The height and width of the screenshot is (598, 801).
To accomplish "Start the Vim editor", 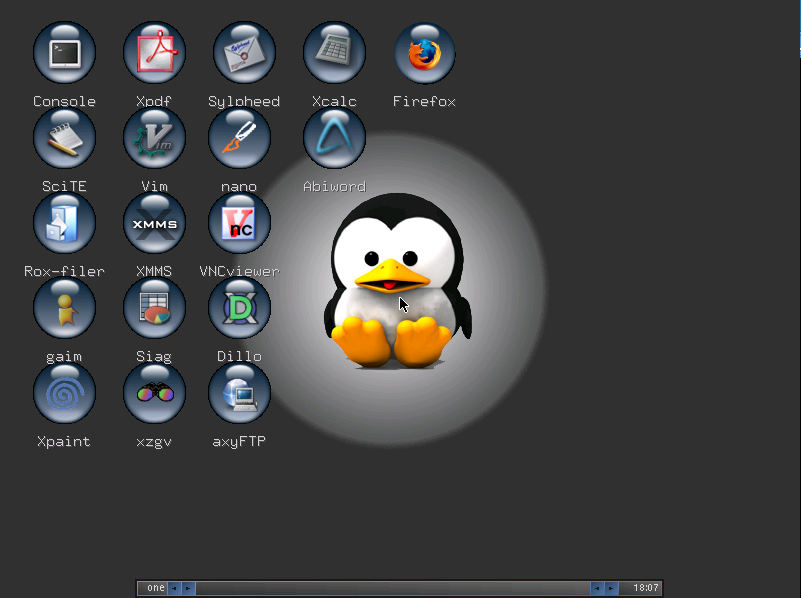I will coord(154,137).
